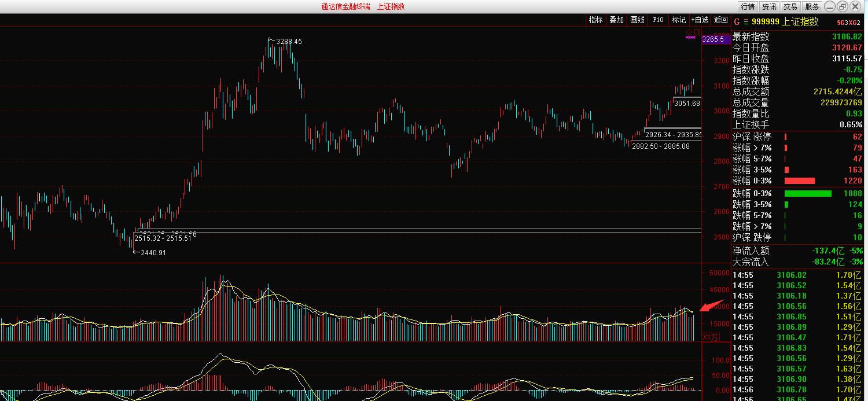The image size is (868, 401).
Task: Click the red G icon beside 999999
Action: (737, 21)
